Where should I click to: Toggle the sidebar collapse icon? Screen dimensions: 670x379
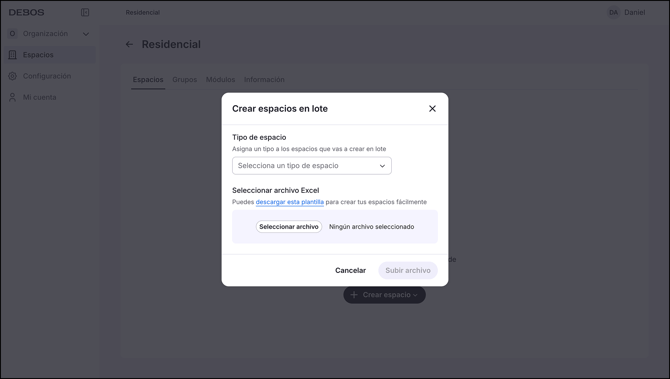(x=85, y=12)
